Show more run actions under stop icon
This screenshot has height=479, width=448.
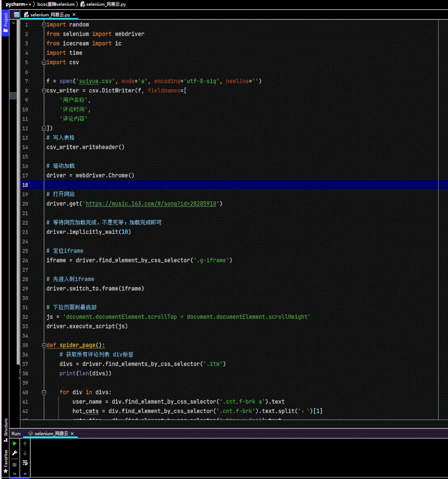click(15, 474)
